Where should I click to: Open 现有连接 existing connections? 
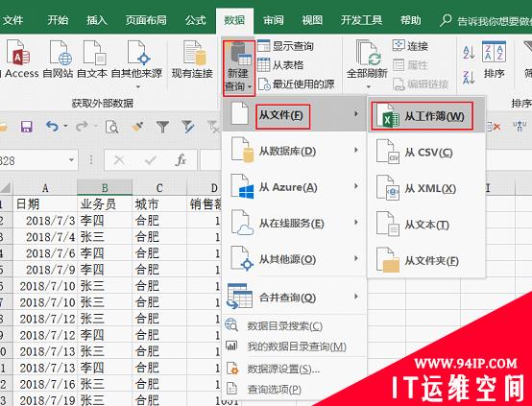pyautogui.click(x=192, y=59)
